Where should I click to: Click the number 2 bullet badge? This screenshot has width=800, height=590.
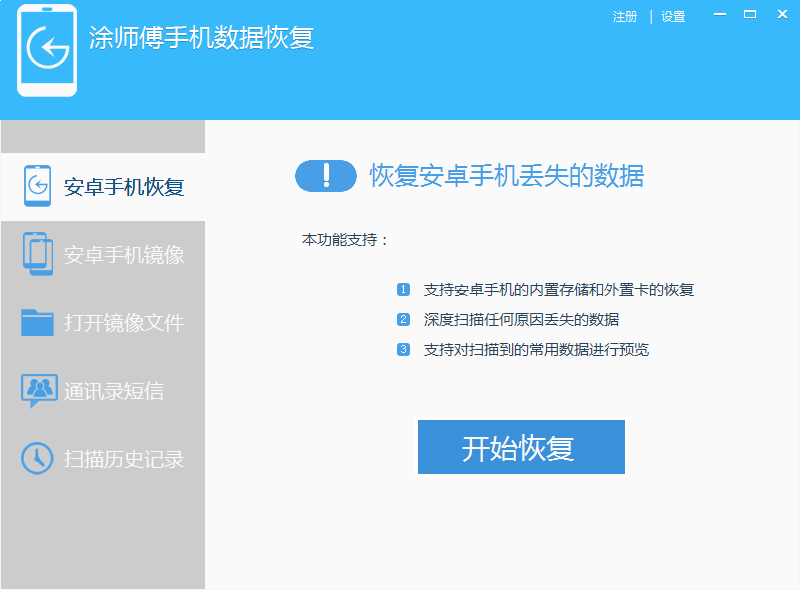[x=403, y=319]
